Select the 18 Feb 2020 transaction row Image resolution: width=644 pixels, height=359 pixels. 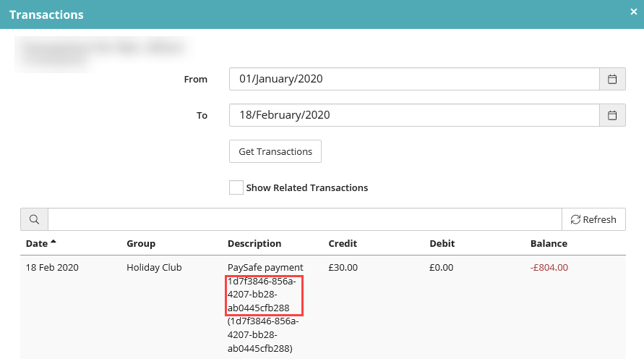coord(323,307)
